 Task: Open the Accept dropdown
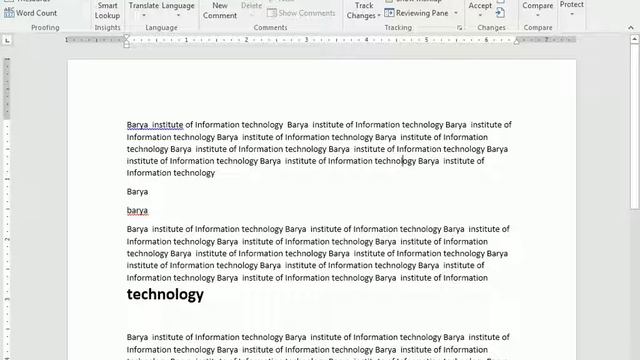point(480,10)
